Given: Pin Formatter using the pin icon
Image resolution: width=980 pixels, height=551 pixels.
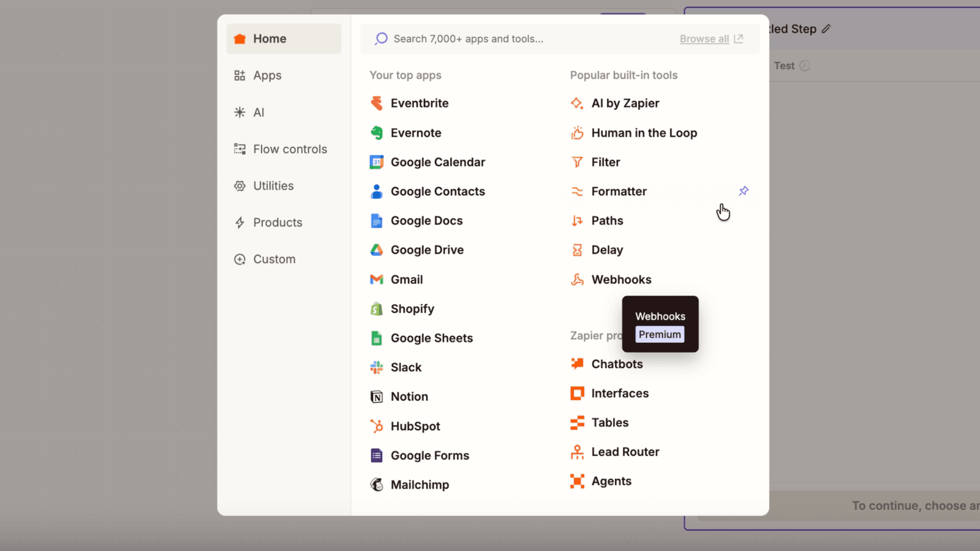Looking at the screenshot, I should point(744,191).
